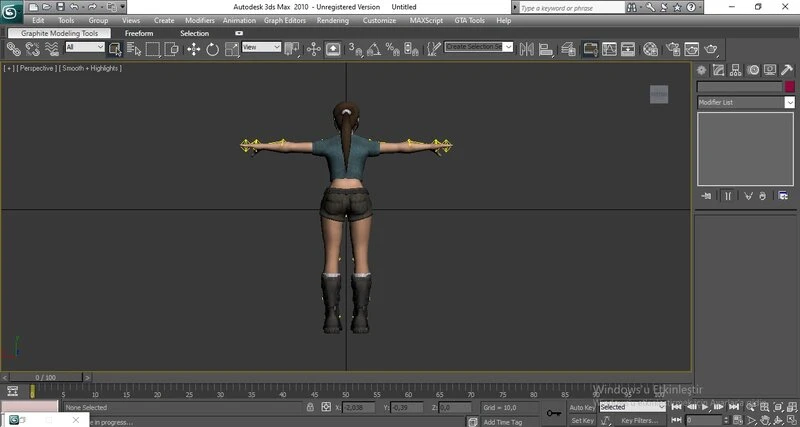Toggle the Selection Lock padlock

pyautogui.click(x=310, y=407)
